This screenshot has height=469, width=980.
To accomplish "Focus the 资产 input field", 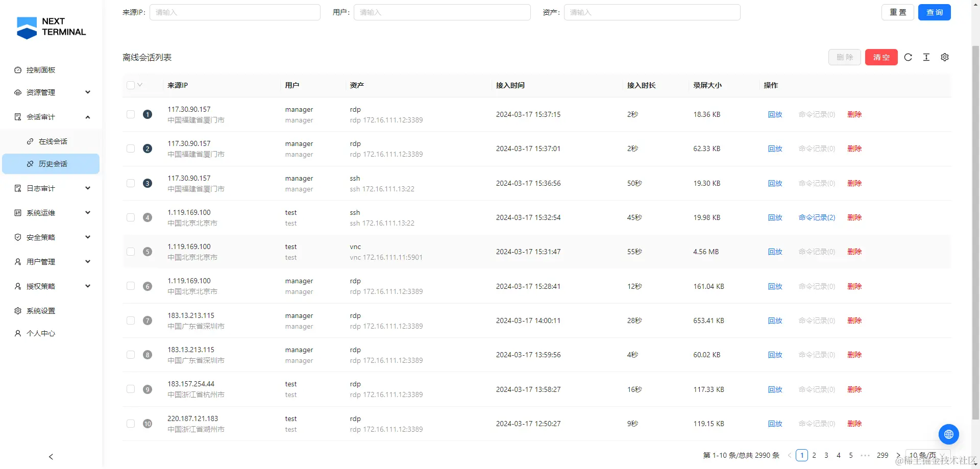I will (x=652, y=12).
